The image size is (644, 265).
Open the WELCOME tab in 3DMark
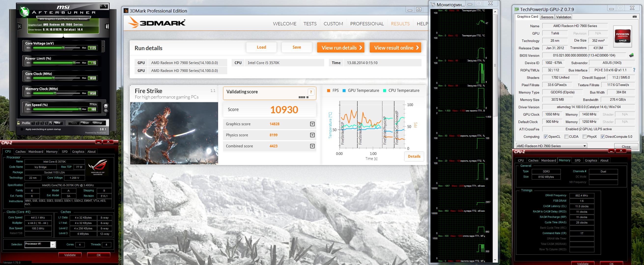(284, 24)
